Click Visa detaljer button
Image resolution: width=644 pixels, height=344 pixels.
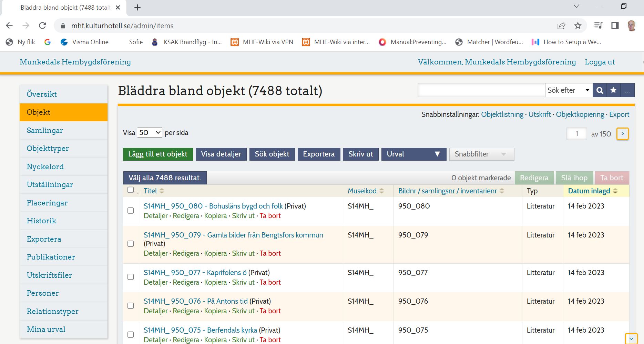221,154
